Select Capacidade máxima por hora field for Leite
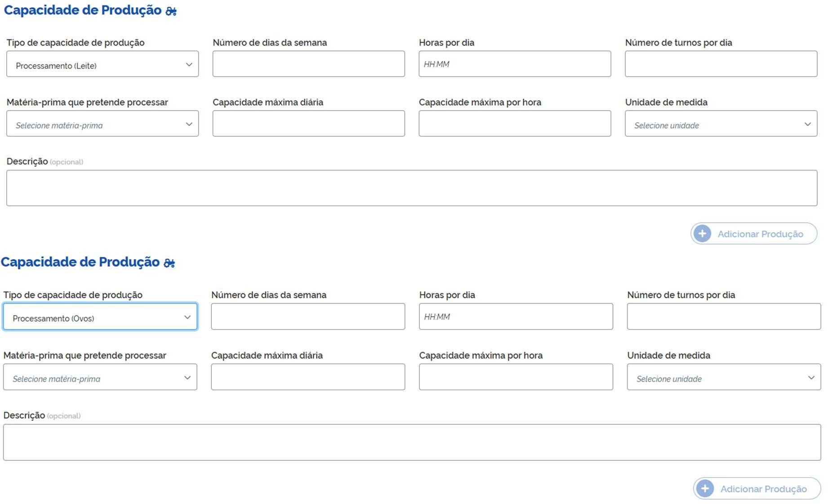 515,124
